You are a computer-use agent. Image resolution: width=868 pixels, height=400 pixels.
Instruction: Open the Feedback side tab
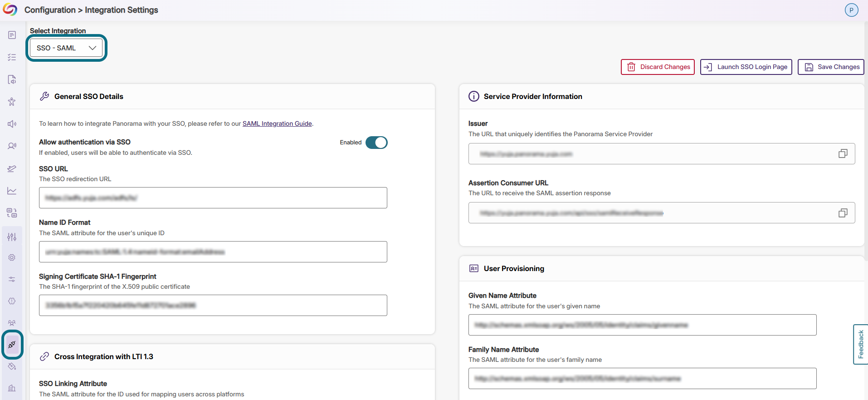860,344
